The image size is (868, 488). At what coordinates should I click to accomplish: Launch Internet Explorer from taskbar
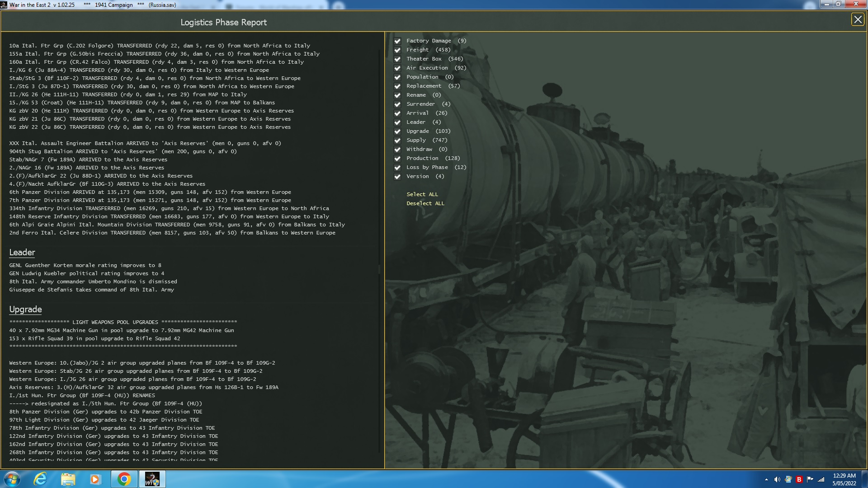point(41,479)
